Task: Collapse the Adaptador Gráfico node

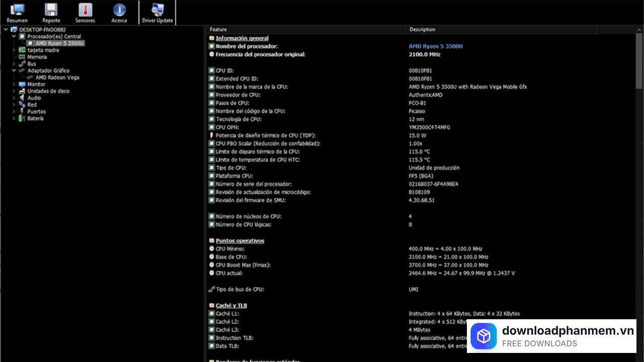Action: (x=14, y=71)
